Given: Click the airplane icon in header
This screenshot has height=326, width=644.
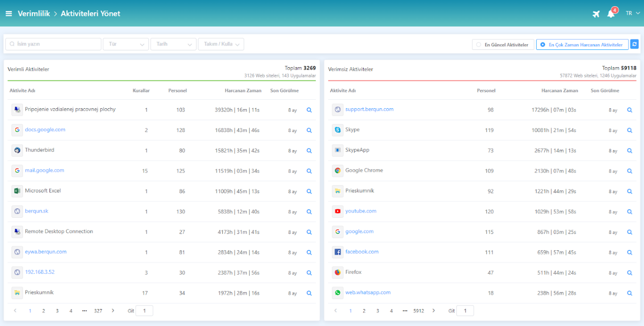Looking at the screenshot, I should [x=595, y=14].
